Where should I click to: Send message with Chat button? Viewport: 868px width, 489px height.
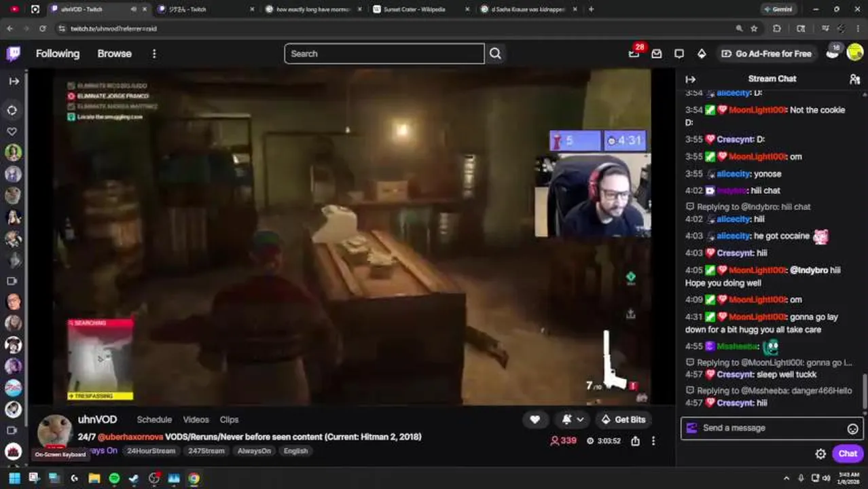point(848,454)
